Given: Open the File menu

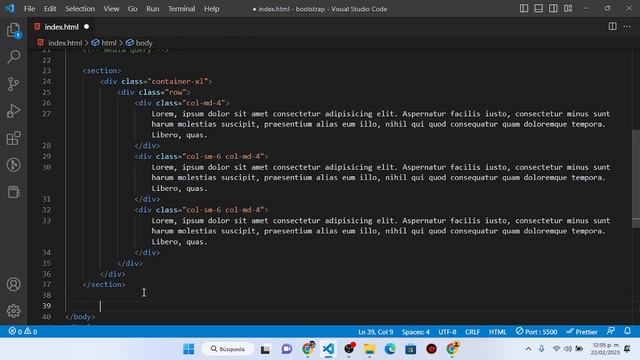Looking at the screenshot, I should click(29, 9).
